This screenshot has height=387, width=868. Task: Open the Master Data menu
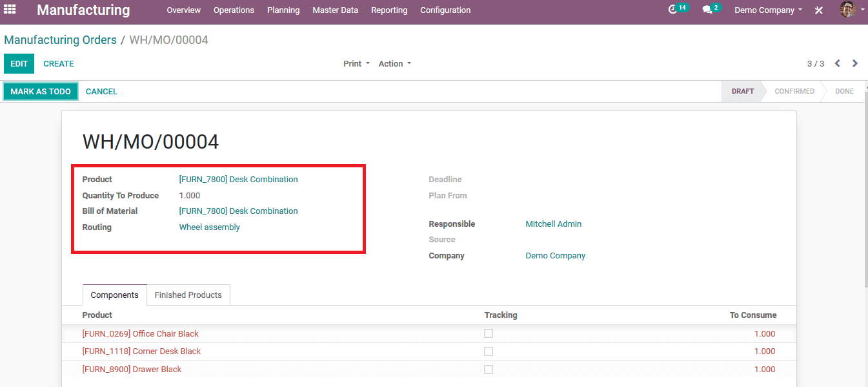pyautogui.click(x=335, y=10)
